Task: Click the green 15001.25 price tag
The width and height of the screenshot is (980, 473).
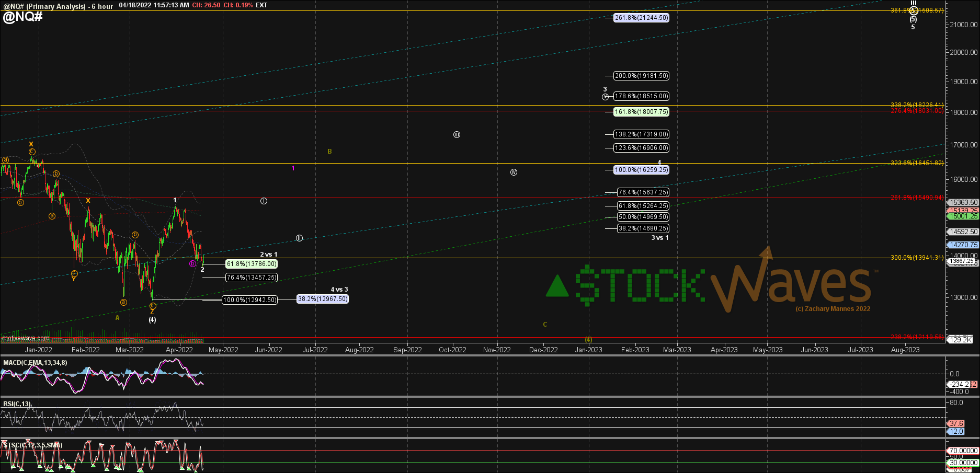Action: tap(964, 216)
